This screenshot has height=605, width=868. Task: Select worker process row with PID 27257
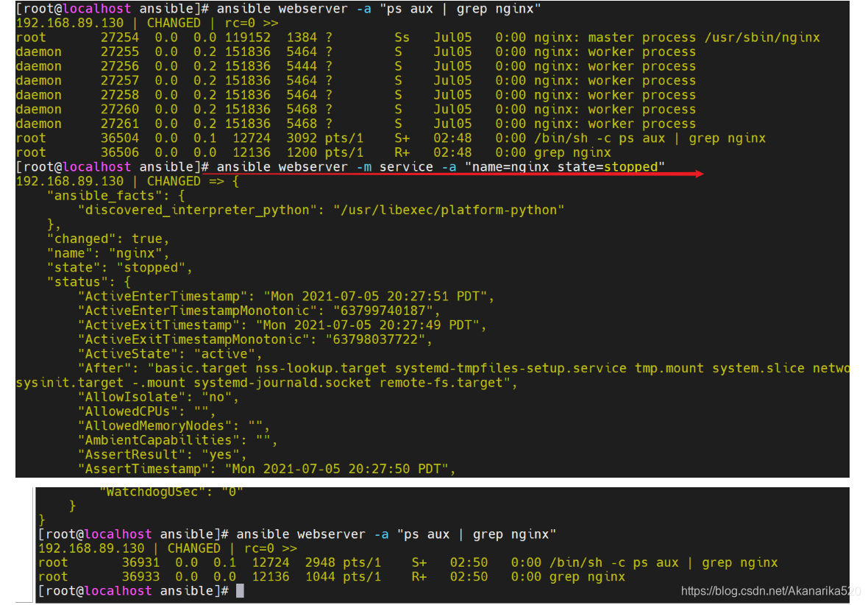click(x=356, y=81)
